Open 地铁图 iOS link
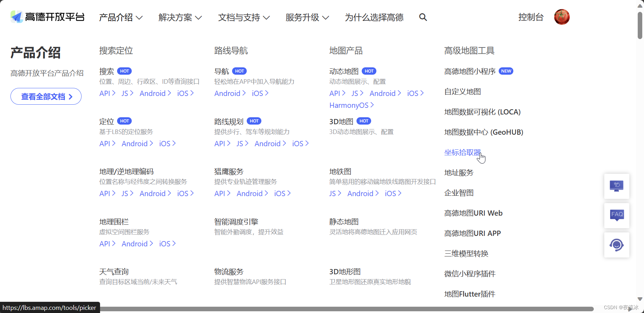The image size is (644, 313). pyautogui.click(x=393, y=194)
